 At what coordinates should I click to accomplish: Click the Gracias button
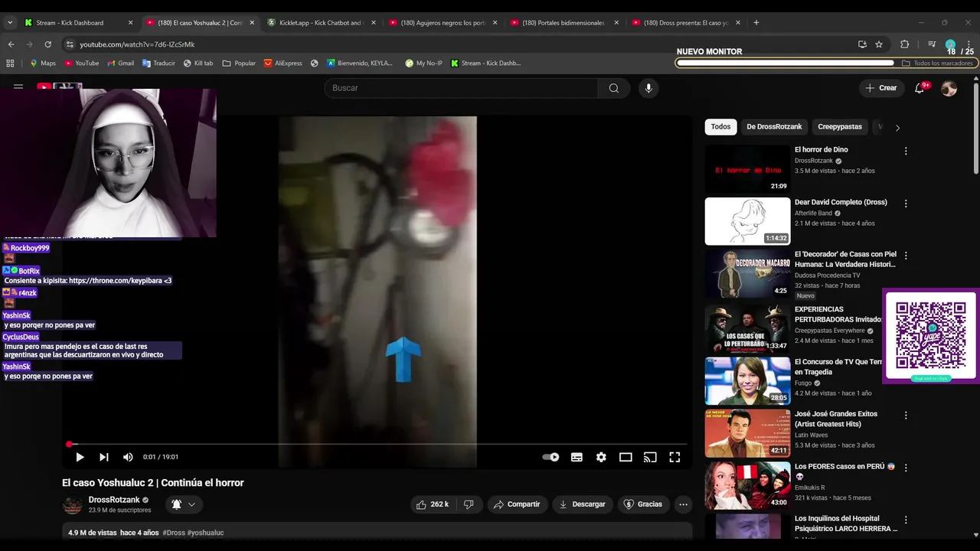click(643, 504)
